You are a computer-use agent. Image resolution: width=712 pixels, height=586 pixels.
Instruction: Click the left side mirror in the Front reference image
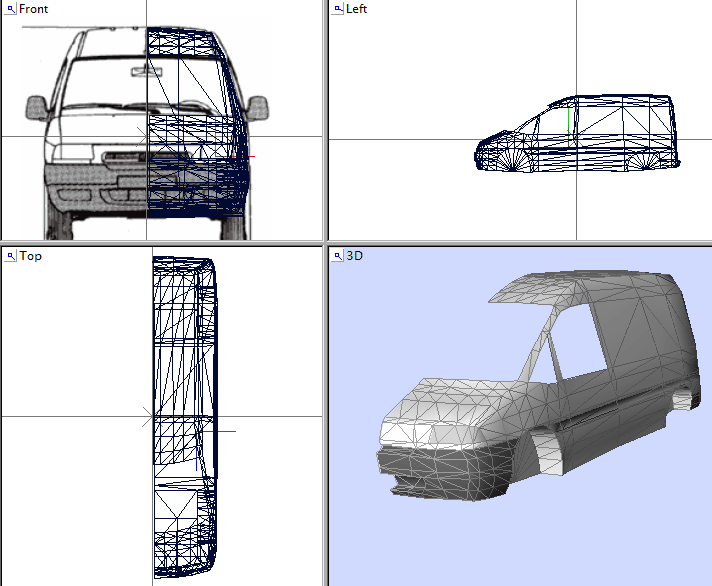pyautogui.click(x=36, y=106)
